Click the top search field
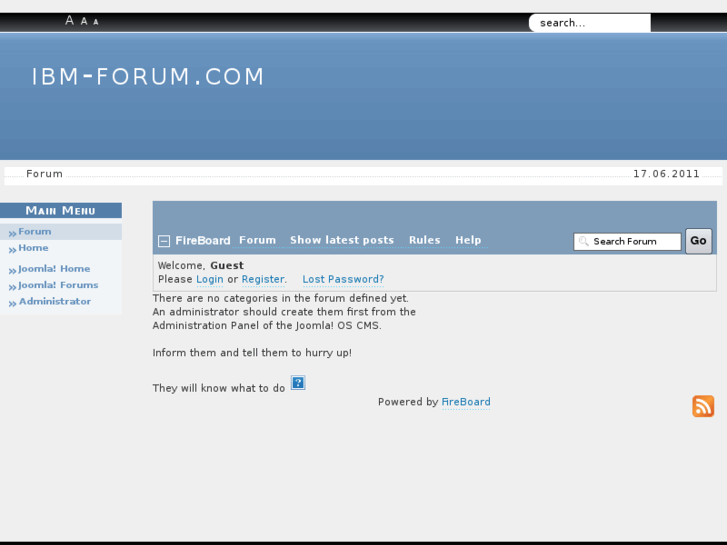 (589, 23)
